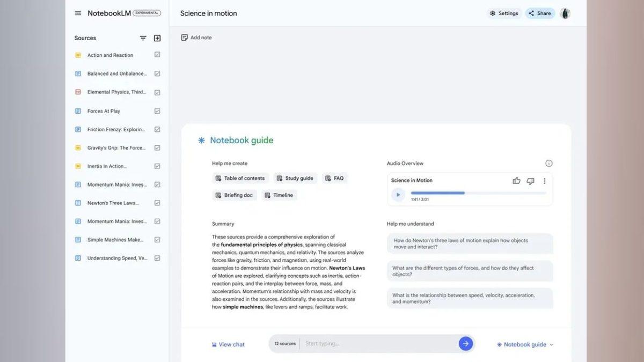Click the sources filter icon
The width and height of the screenshot is (644, 362).
[x=143, y=38]
